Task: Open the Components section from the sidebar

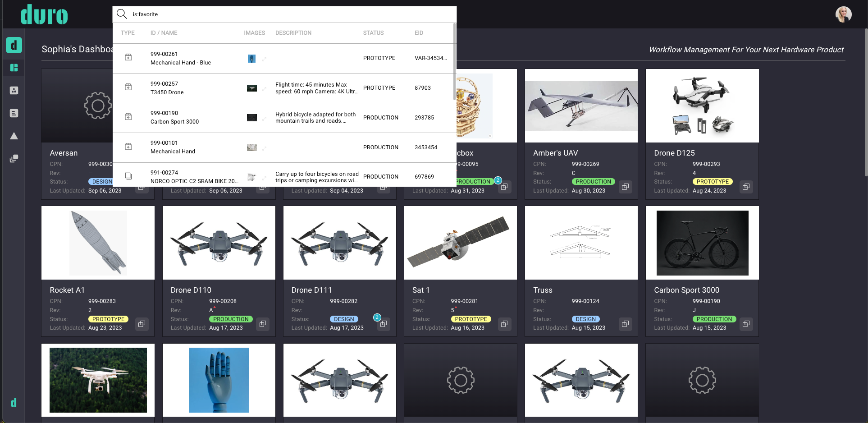Action: coord(14,90)
